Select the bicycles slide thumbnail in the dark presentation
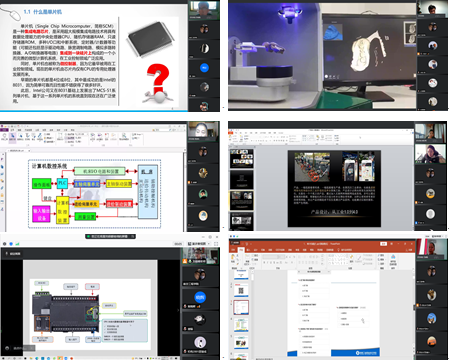 point(242,201)
